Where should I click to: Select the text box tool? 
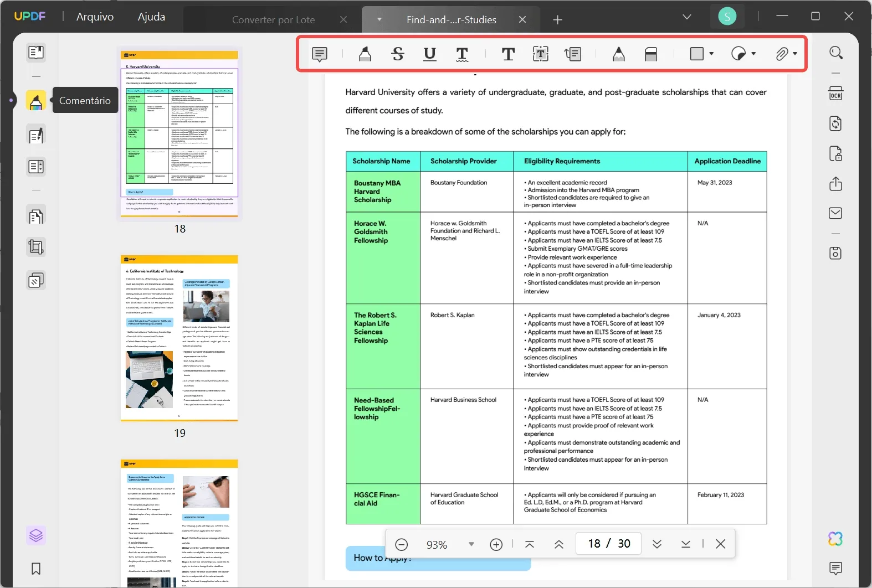[x=541, y=54]
